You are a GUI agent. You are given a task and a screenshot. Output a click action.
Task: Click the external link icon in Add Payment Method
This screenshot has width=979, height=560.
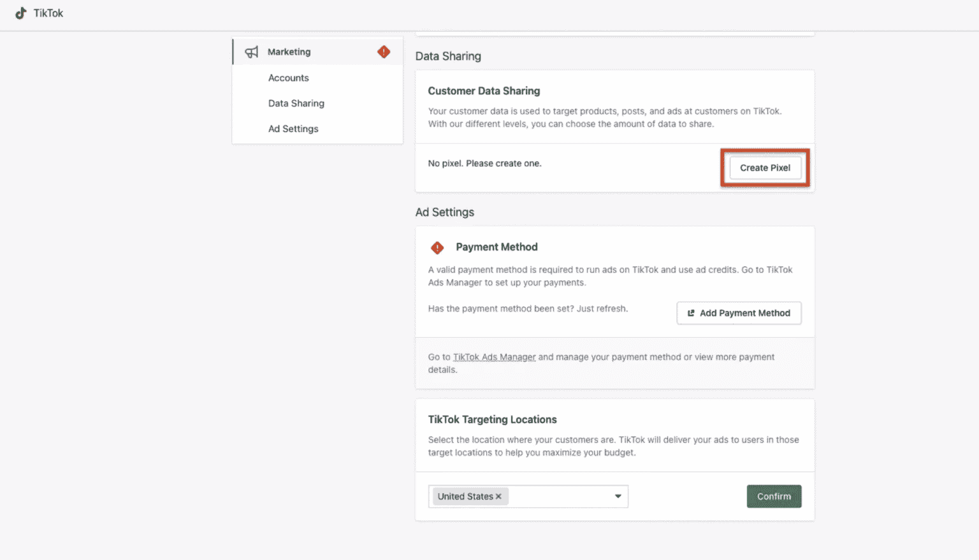click(x=691, y=313)
